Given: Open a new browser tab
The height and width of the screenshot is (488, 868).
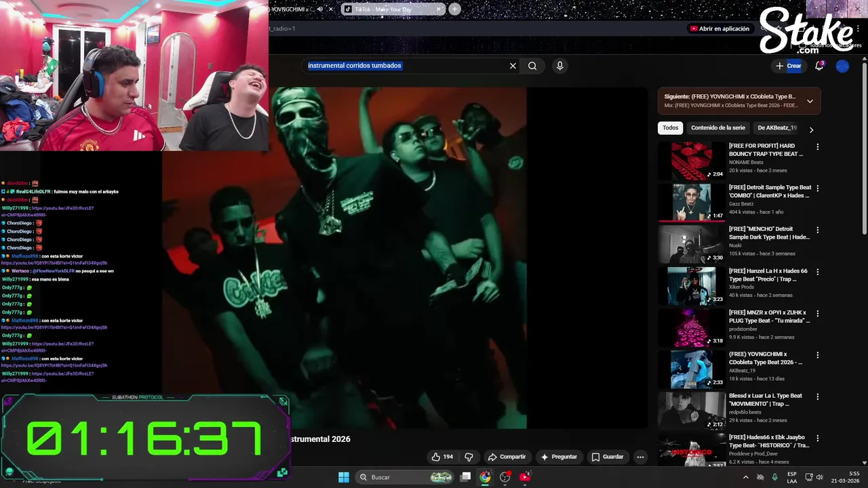Looking at the screenshot, I should pos(454,9).
